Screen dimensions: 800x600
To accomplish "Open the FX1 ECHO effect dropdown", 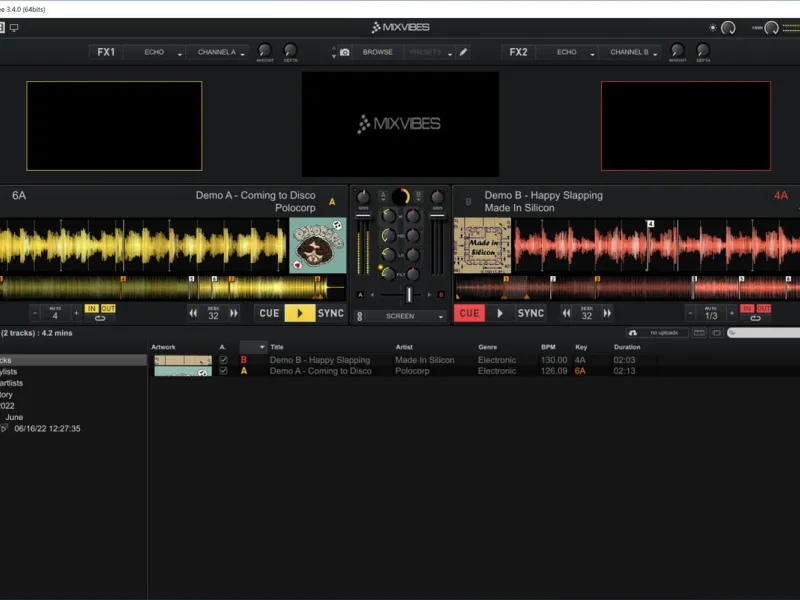I will 155,52.
